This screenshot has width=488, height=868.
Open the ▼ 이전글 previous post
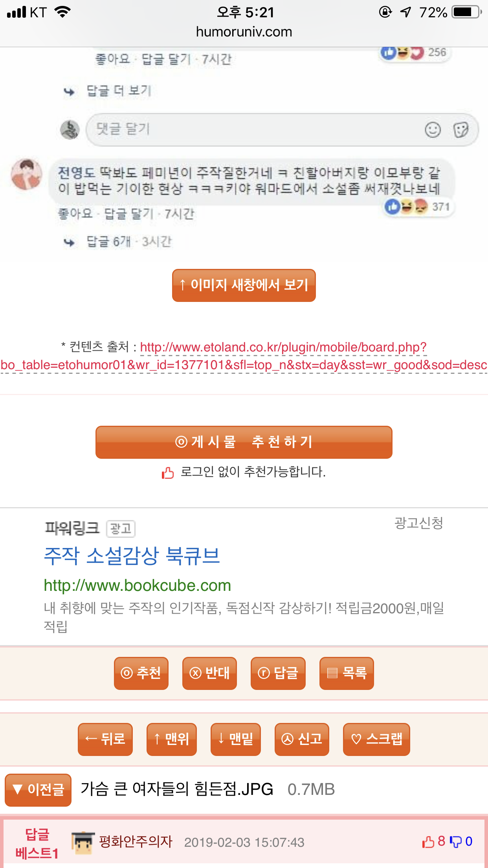click(38, 789)
